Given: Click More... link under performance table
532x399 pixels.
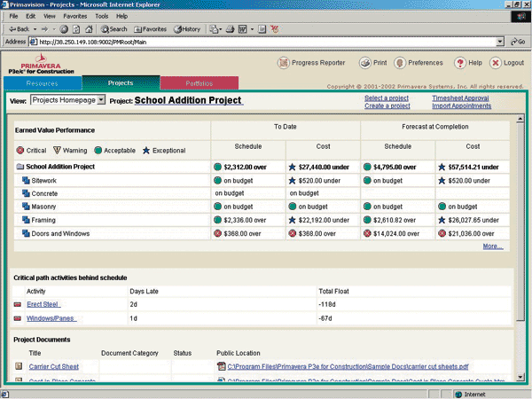Looking at the screenshot, I should tap(493, 246).
